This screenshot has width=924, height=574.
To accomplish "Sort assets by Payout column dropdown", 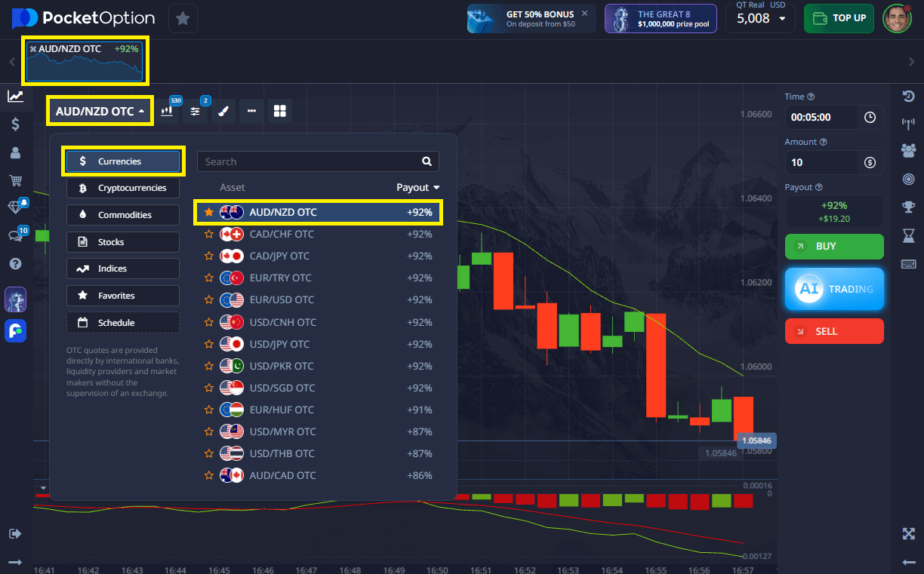I will [417, 187].
